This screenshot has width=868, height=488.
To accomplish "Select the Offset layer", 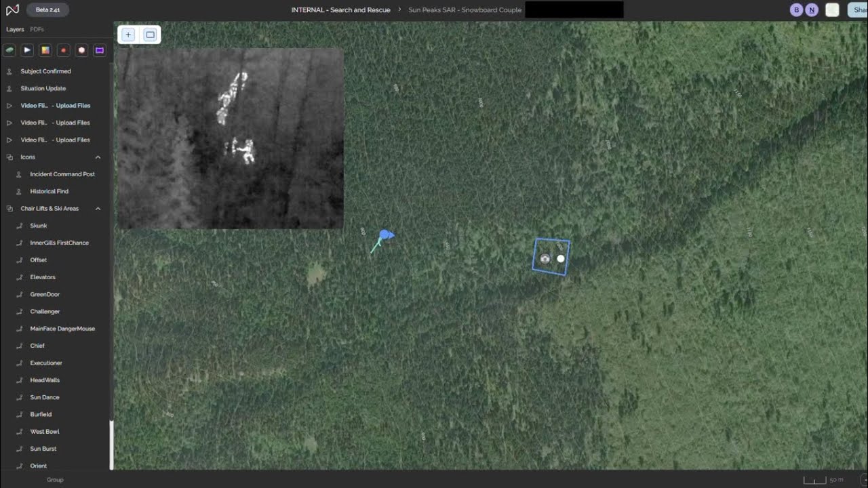I will click(38, 260).
